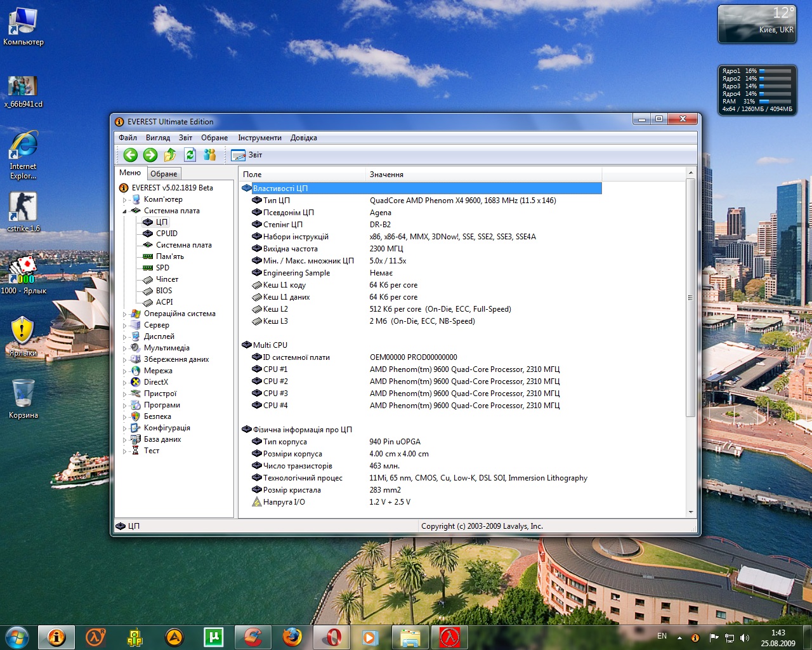Select the Чіпсет item in the tree
Viewport: 812px width, 650px height.
(167, 279)
